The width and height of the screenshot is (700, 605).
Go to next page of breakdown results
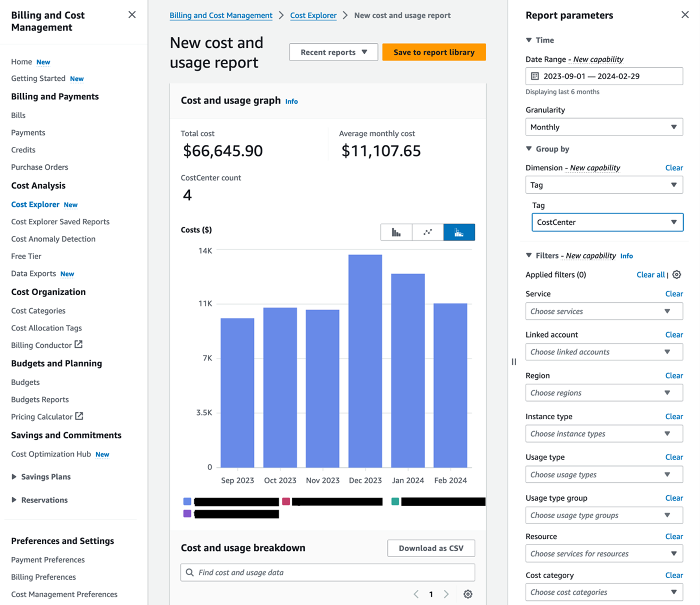pyautogui.click(x=446, y=594)
